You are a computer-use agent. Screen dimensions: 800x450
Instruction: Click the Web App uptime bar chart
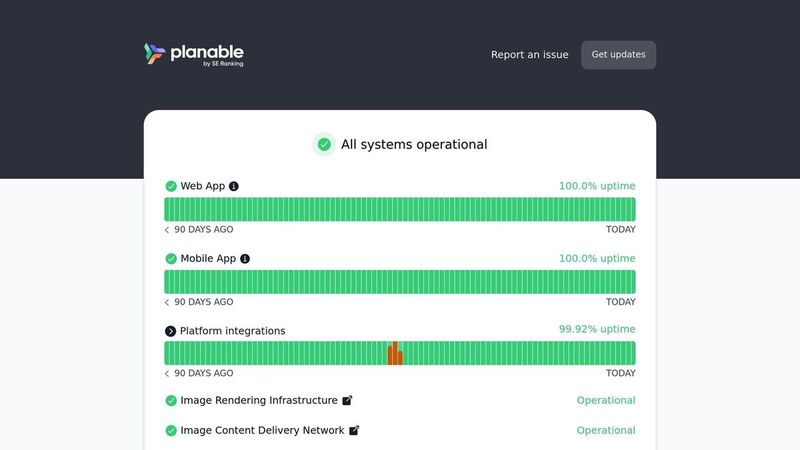400,209
